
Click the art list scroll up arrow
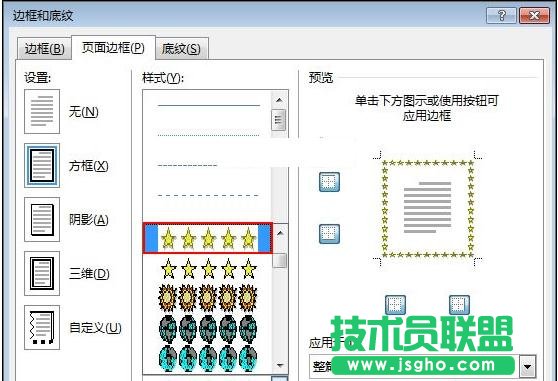pos(280,233)
